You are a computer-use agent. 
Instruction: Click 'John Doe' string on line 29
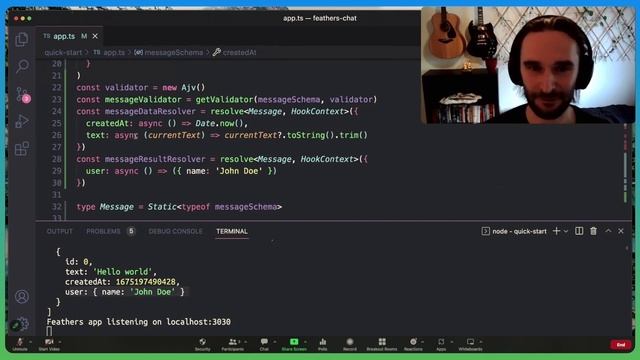point(239,171)
